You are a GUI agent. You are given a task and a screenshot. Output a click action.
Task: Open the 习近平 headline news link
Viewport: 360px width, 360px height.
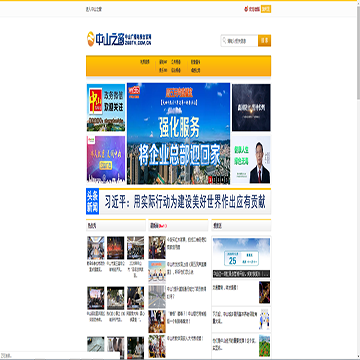coord(185,202)
